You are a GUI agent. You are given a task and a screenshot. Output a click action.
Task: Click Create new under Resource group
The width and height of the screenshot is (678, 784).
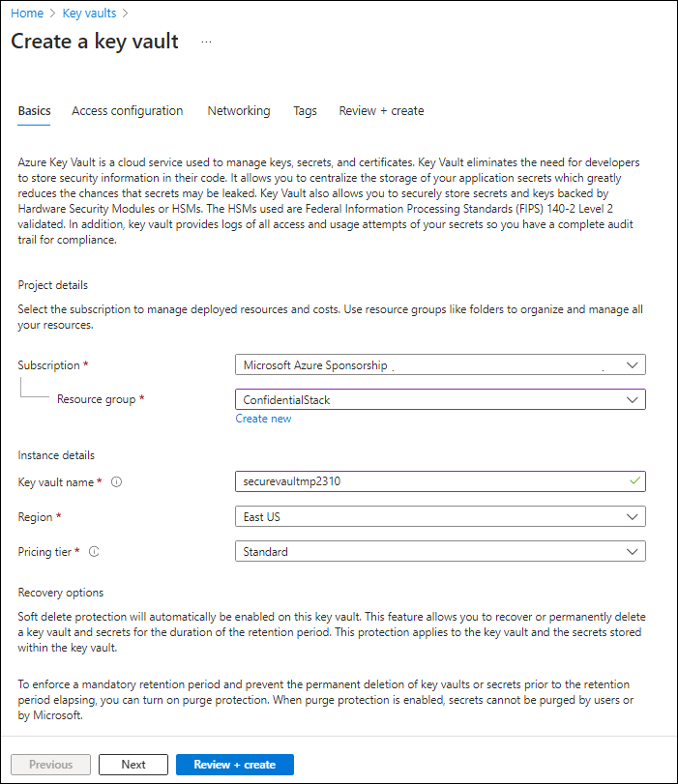(263, 418)
